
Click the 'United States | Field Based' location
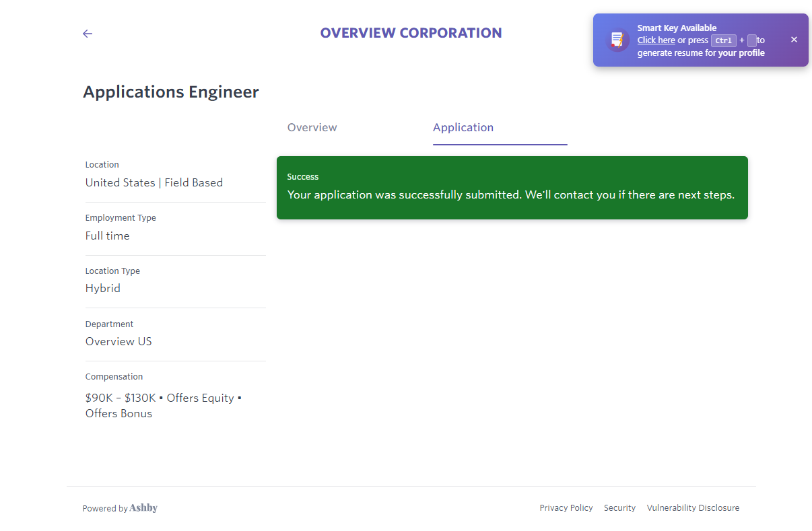tap(154, 182)
